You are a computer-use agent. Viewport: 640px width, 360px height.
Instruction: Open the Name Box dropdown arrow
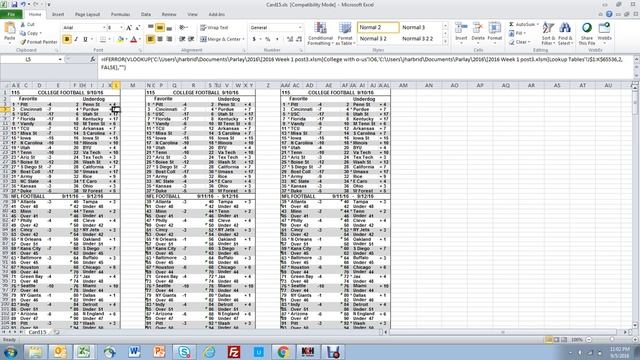pyautogui.click(x=60, y=59)
